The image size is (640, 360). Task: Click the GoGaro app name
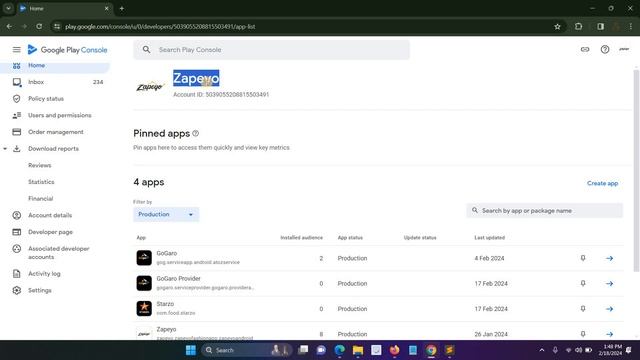coord(167,253)
